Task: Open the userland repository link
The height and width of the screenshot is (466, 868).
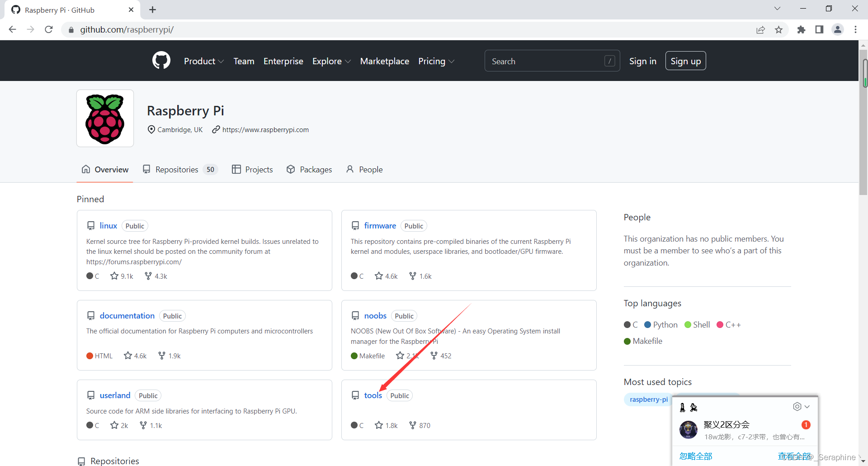Action: [115, 395]
